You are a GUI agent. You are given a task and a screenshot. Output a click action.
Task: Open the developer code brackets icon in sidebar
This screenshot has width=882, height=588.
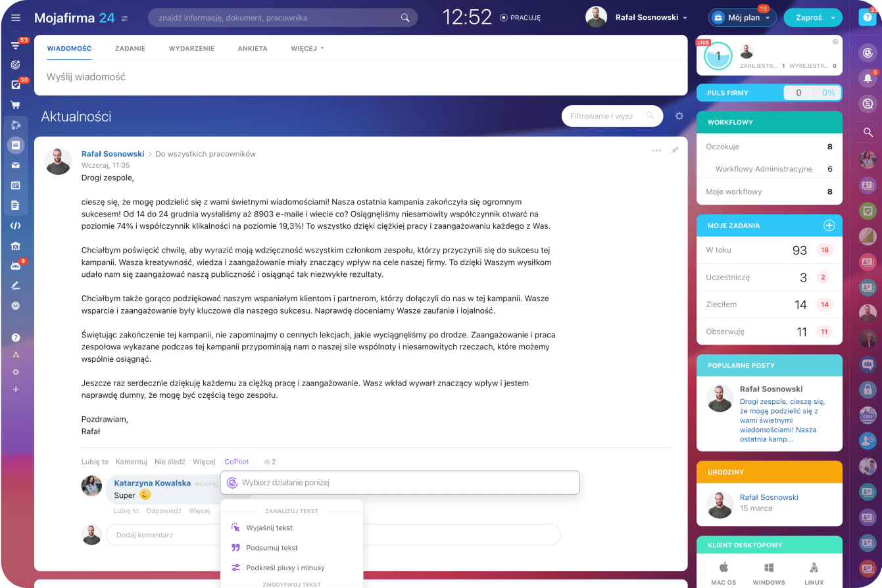tap(16, 226)
